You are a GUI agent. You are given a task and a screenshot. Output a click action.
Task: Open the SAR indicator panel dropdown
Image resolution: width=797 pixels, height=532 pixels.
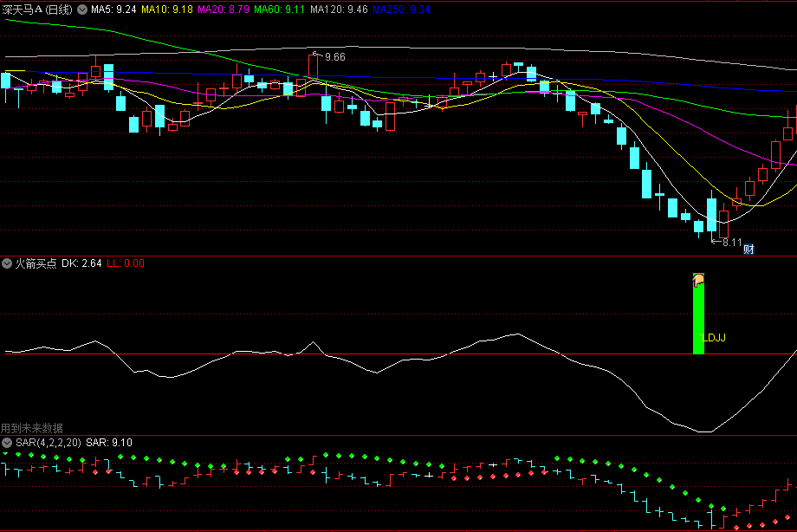tap(7, 443)
